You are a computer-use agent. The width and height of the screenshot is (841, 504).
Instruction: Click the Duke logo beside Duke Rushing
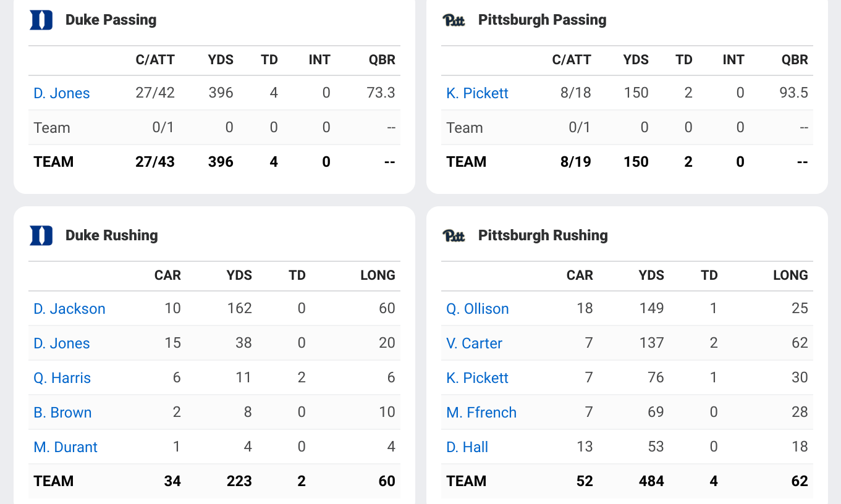point(41,235)
